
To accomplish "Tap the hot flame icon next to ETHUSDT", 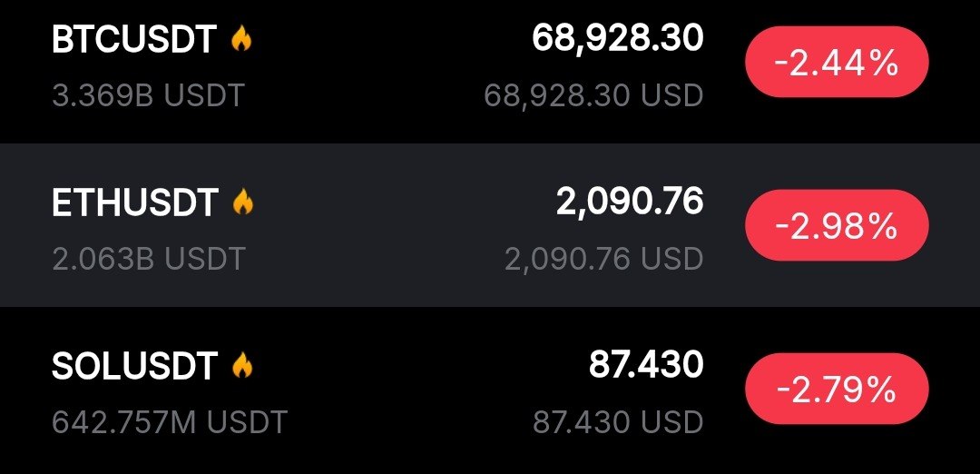I will [x=242, y=202].
